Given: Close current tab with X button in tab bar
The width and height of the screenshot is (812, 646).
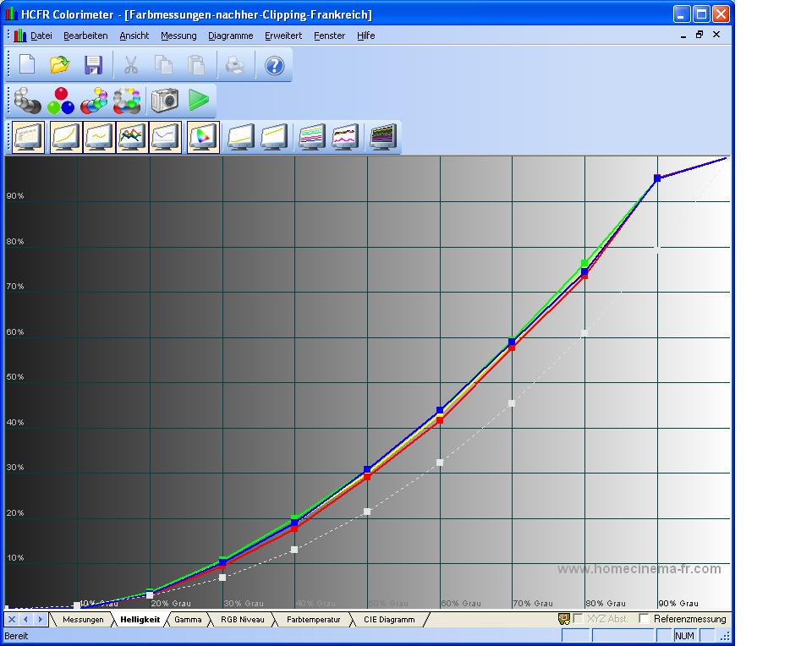Looking at the screenshot, I should click(12, 619).
